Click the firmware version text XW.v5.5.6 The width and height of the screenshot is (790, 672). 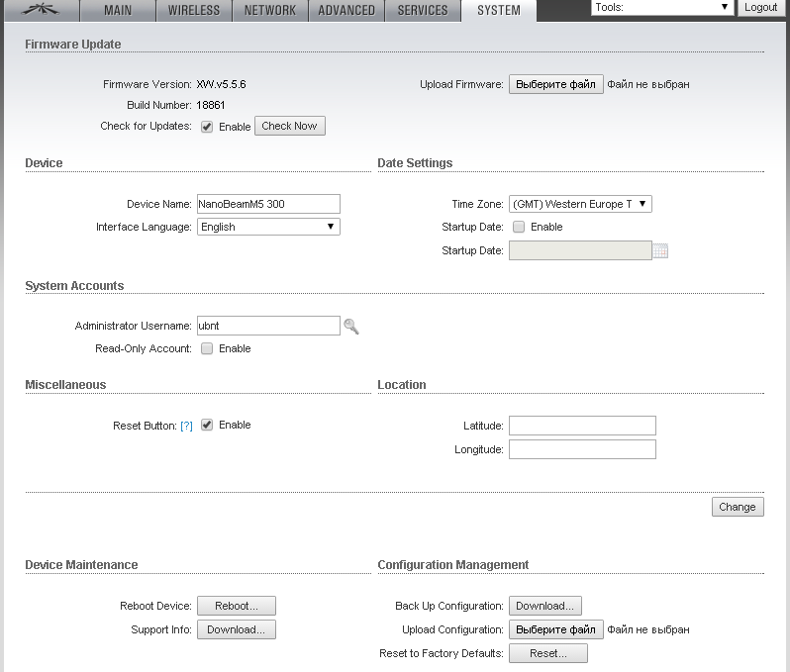pos(221,84)
